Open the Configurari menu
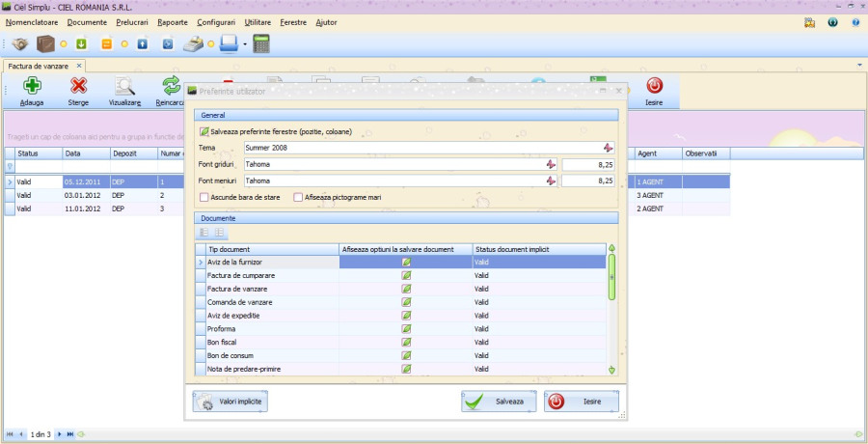 click(215, 21)
